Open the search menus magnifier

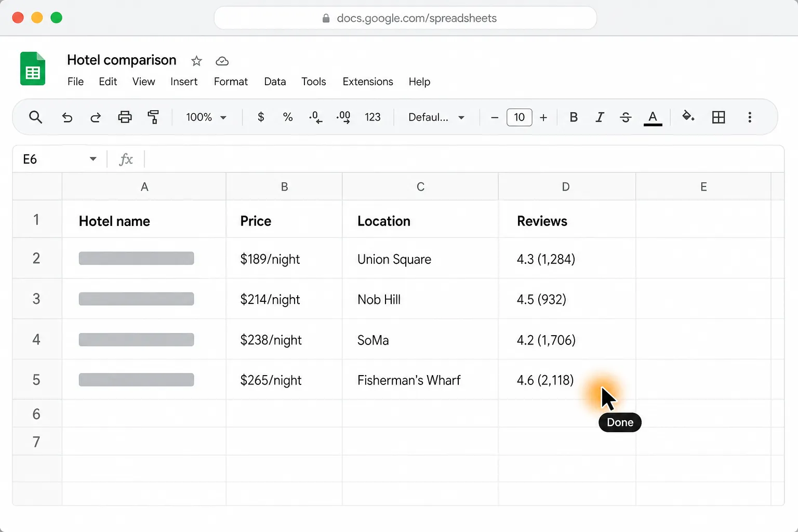pos(35,117)
